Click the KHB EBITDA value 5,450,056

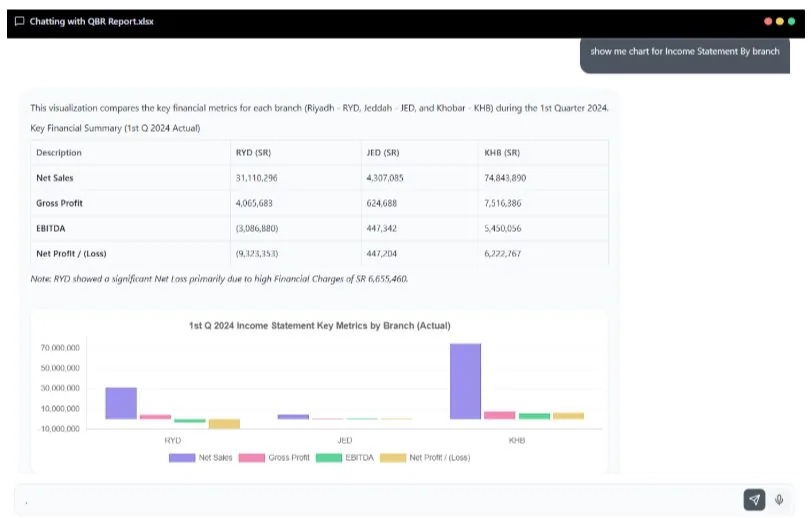pyautogui.click(x=503, y=228)
